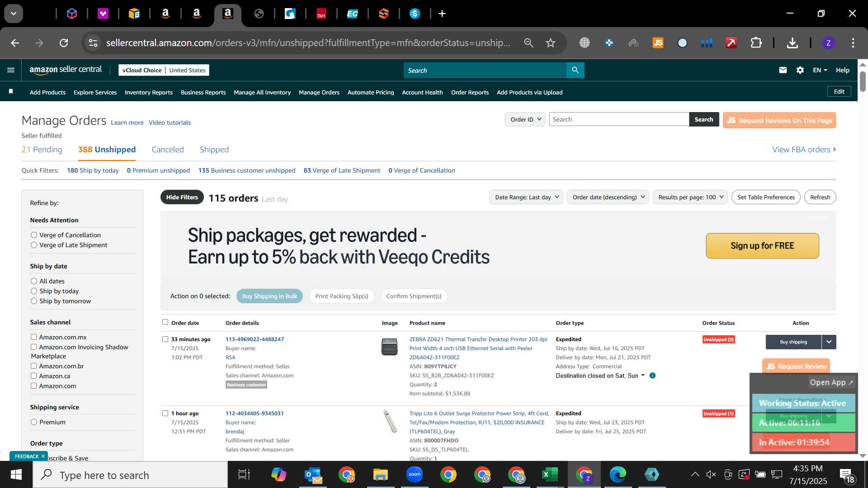Screen dimensions: 868x488
Task: Open Microsoft Edge from the taskbar
Action: coord(618,474)
